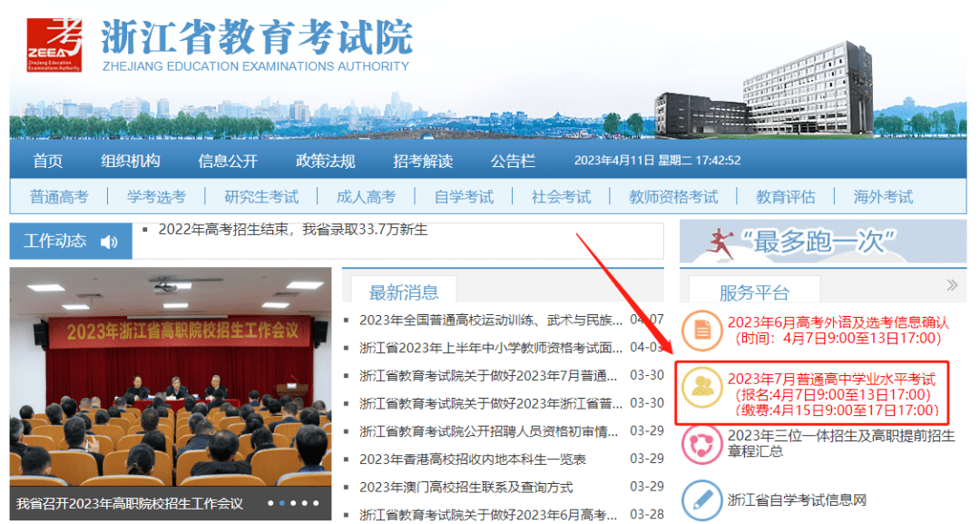The width and height of the screenshot is (980, 524).
Task: Open 2023年澳门高校招生联系及查询方式
Action: pyautogui.click(x=465, y=487)
